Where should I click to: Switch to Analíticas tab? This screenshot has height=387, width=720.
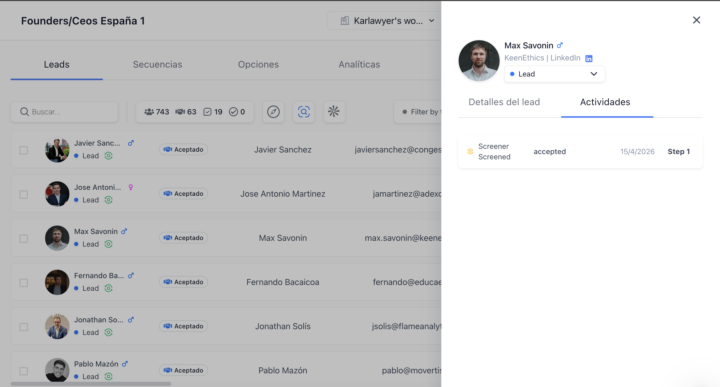pyautogui.click(x=359, y=64)
